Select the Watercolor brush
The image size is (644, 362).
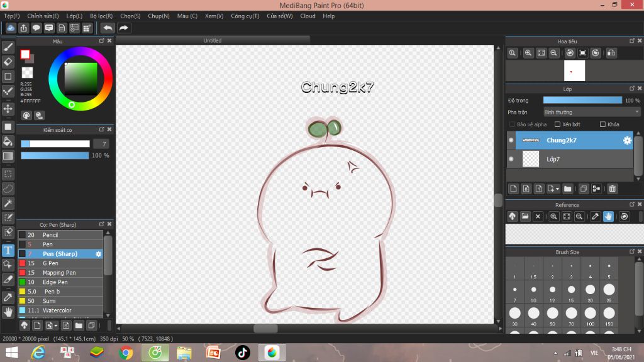60,310
